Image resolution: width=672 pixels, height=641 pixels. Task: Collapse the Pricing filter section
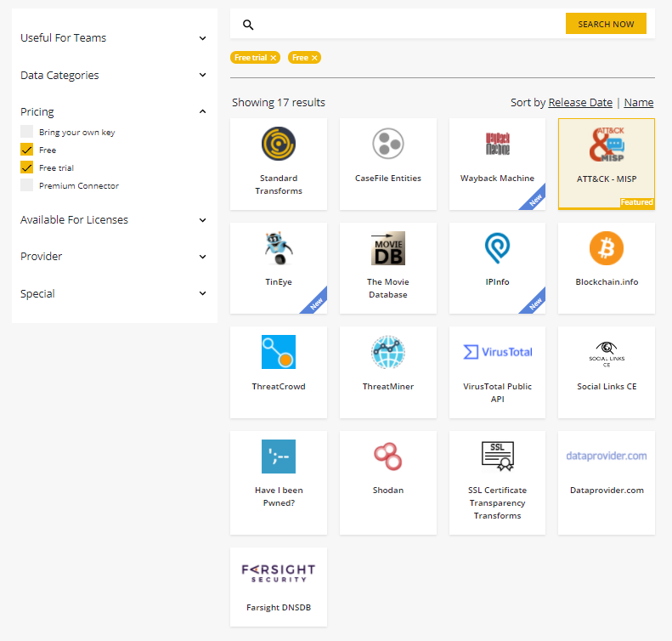[114, 112]
